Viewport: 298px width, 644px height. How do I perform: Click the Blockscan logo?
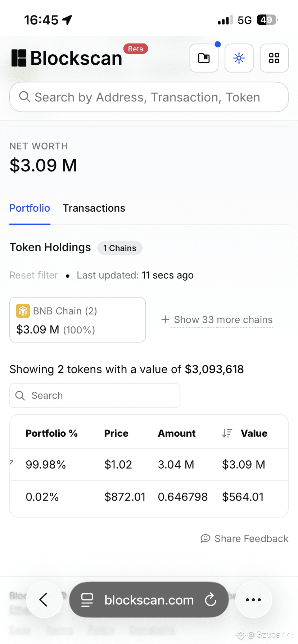(67, 58)
